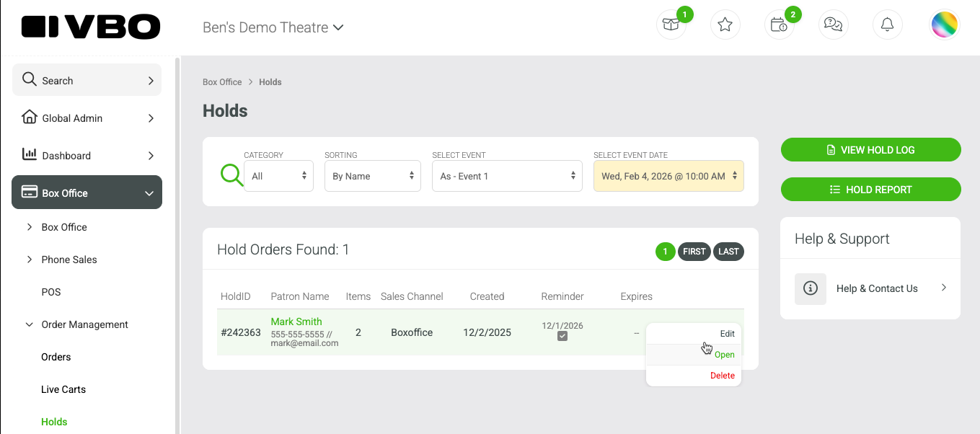Click the VBO logo

[91, 27]
